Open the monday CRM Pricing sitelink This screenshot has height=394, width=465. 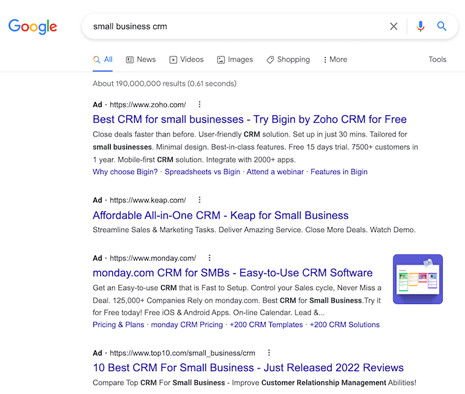point(187,325)
